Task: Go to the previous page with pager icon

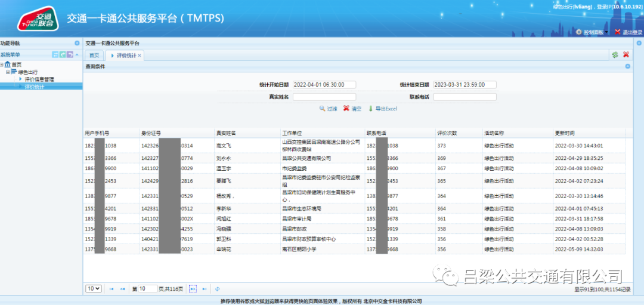Action: pos(122,289)
